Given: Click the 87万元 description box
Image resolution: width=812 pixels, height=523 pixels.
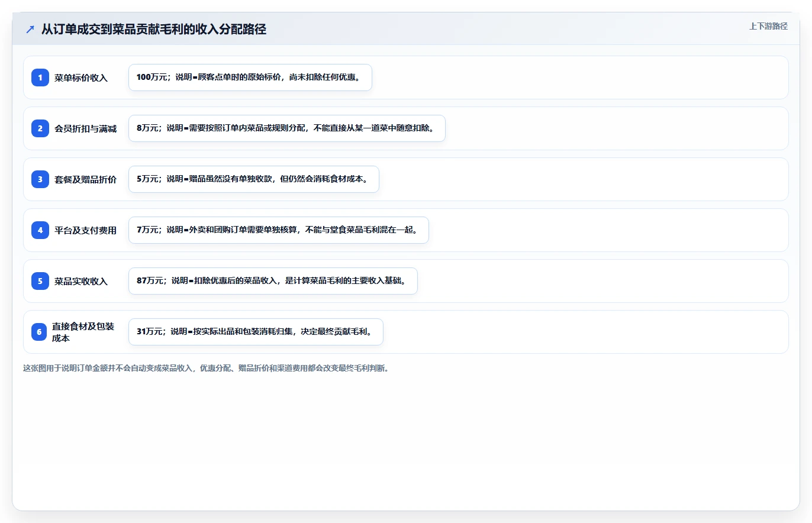Looking at the screenshot, I should pyautogui.click(x=273, y=281).
